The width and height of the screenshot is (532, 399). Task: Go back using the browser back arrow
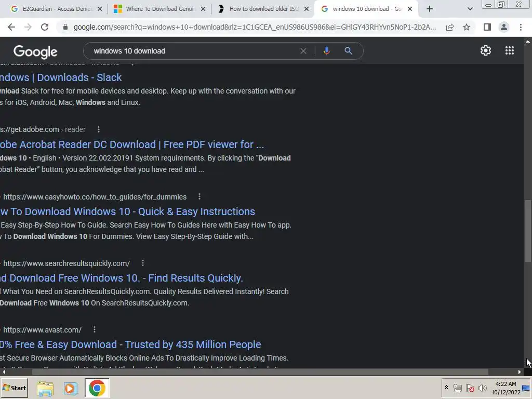pos(11,27)
